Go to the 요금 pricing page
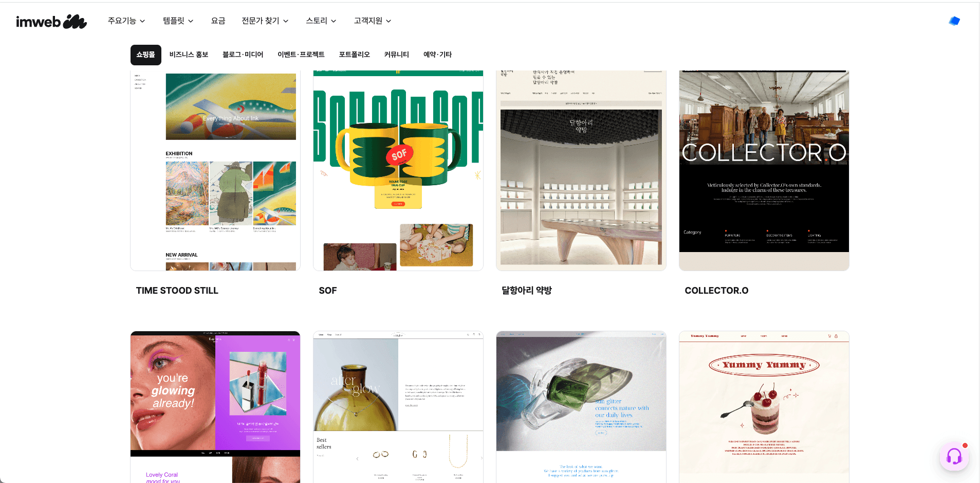The height and width of the screenshot is (483, 980). [x=218, y=21]
